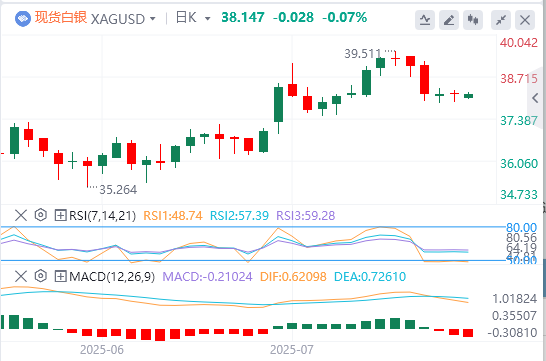Click the shrink fullscreen arrows icon
Viewport: 546px width, 361px height.
pyautogui.click(x=501, y=20)
